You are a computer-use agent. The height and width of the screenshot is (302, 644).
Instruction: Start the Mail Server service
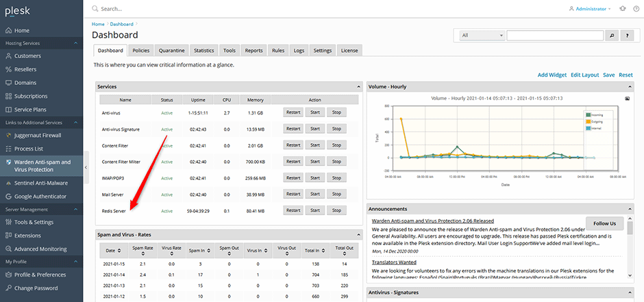[315, 194]
